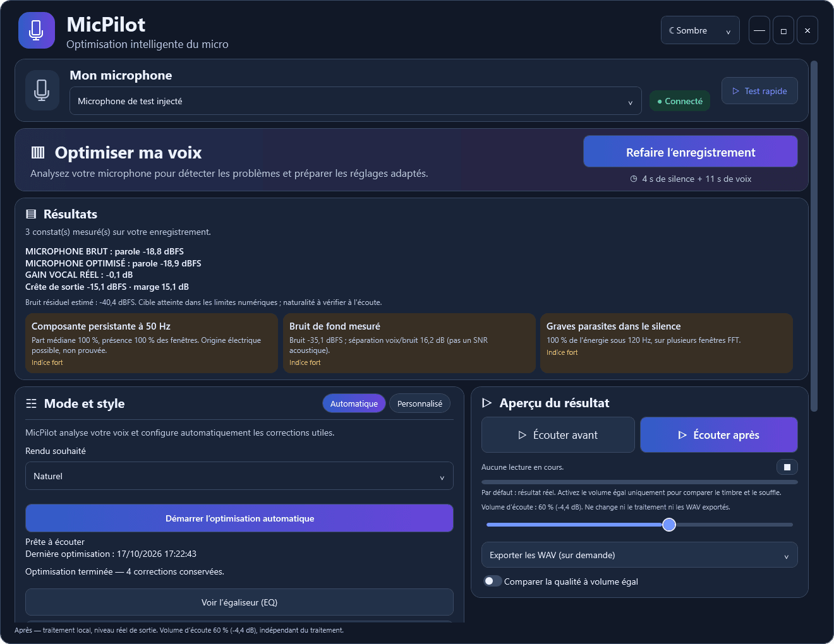
Task: Click the Connecté status badge
Action: point(680,101)
